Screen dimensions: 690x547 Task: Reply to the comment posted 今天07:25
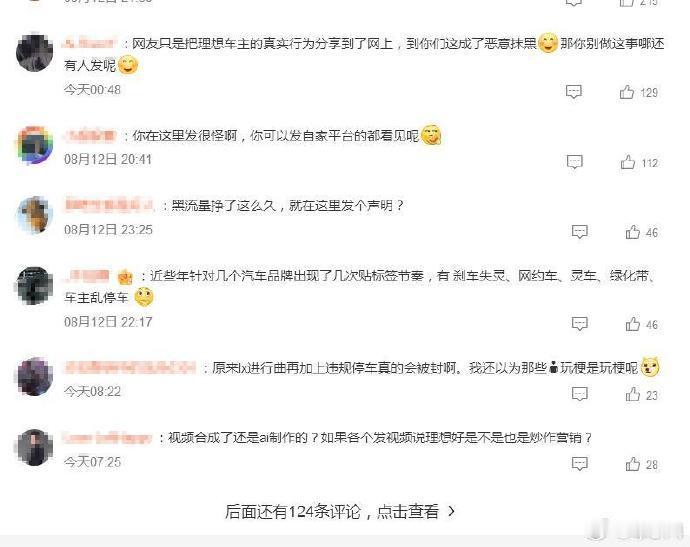point(580,464)
